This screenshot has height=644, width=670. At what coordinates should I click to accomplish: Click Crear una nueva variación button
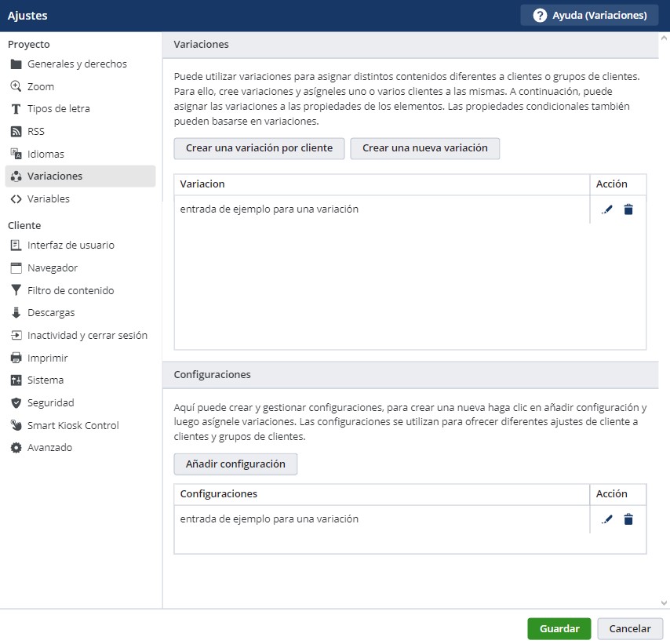coord(424,148)
